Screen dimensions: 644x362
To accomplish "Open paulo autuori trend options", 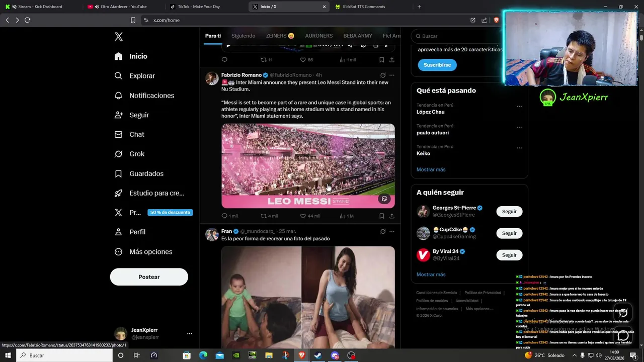I will (519, 127).
